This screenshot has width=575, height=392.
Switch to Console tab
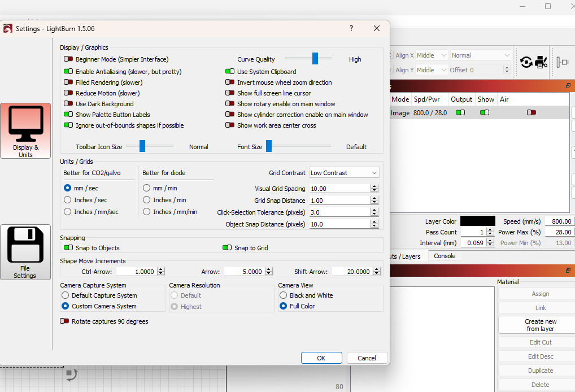coord(445,256)
